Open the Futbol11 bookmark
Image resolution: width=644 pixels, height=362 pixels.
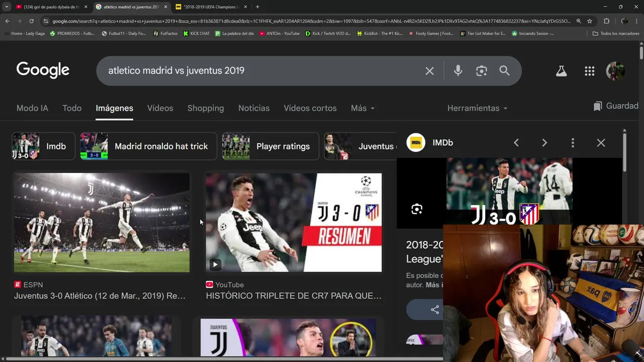[123, 34]
